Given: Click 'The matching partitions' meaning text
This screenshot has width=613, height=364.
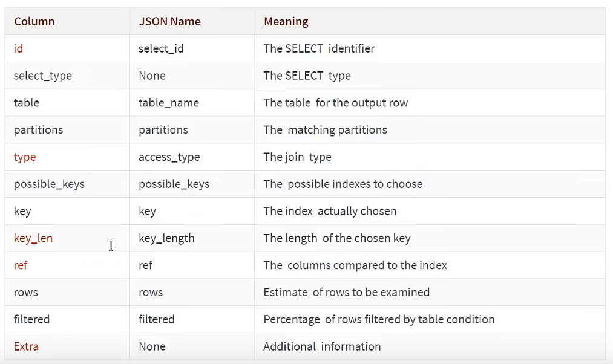Looking at the screenshot, I should coord(325,130).
